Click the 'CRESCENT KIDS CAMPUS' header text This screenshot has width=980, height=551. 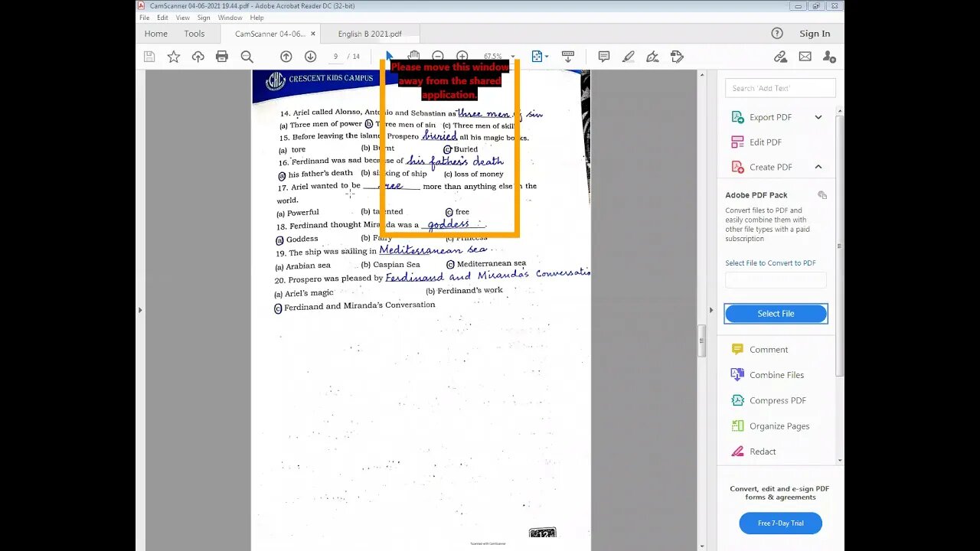point(330,78)
